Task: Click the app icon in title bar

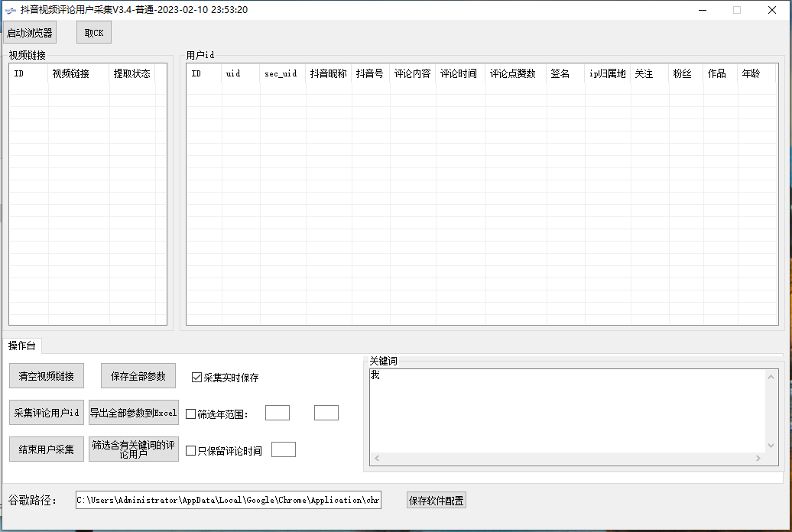Action: [11, 10]
